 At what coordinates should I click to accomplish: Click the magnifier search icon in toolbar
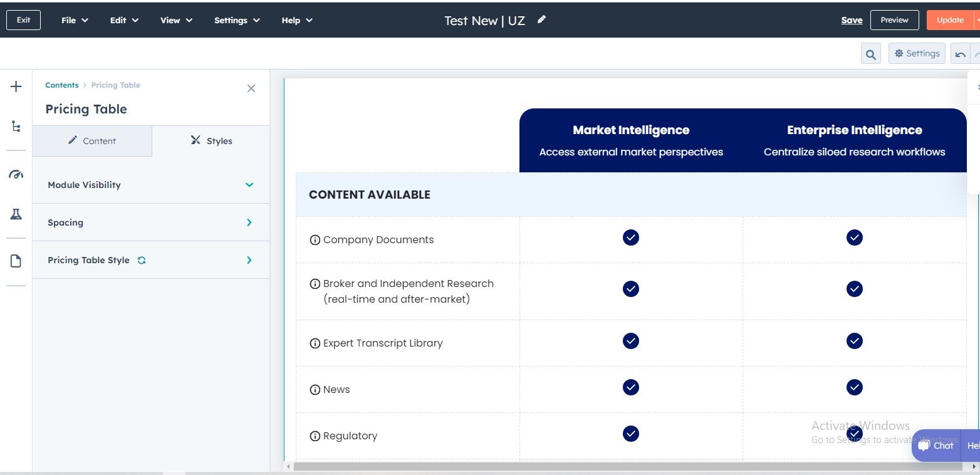pos(870,54)
